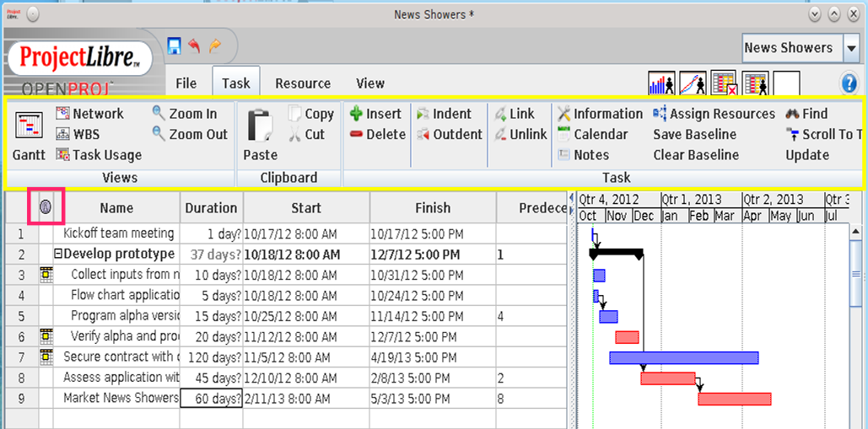This screenshot has width=868, height=429.
Task: Copy the selected task
Action: click(311, 114)
